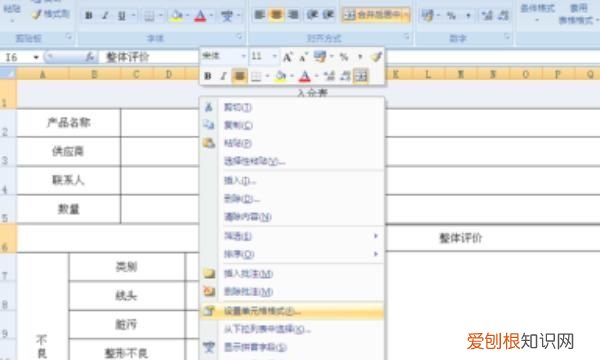Click the ribbon Format Painter (格式刷) icon
Viewport: 600px width, 360px height.
37,15
